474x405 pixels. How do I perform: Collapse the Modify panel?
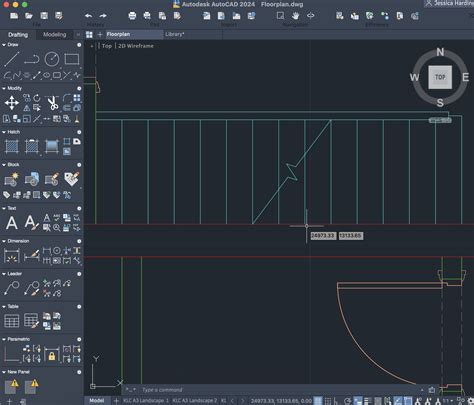(4, 88)
